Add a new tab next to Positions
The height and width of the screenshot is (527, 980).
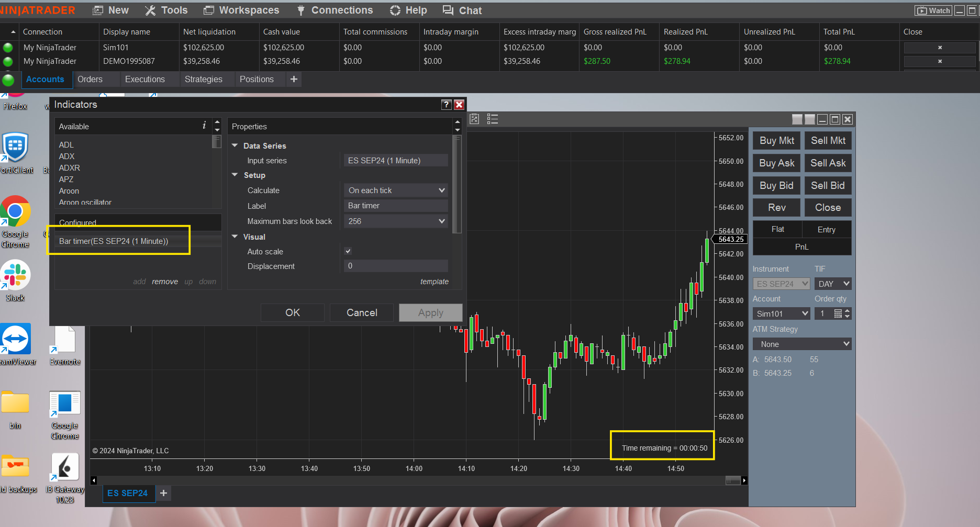tap(294, 79)
